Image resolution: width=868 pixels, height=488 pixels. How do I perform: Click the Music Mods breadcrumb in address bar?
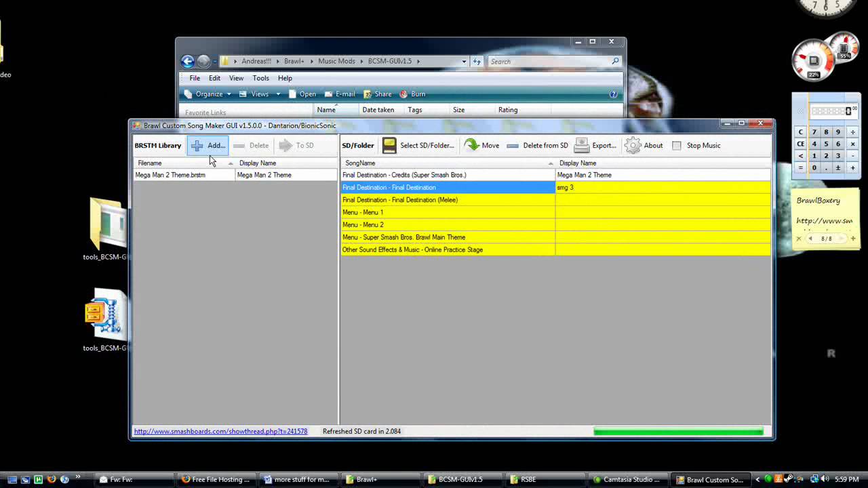click(x=336, y=61)
